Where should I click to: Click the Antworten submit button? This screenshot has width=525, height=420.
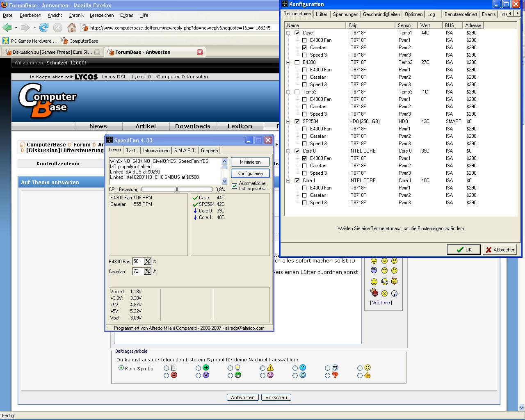click(243, 397)
